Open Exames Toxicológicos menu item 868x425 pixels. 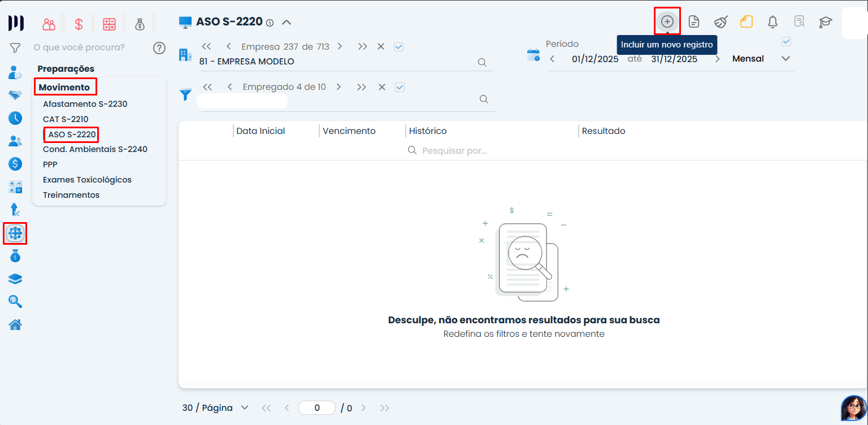87,180
